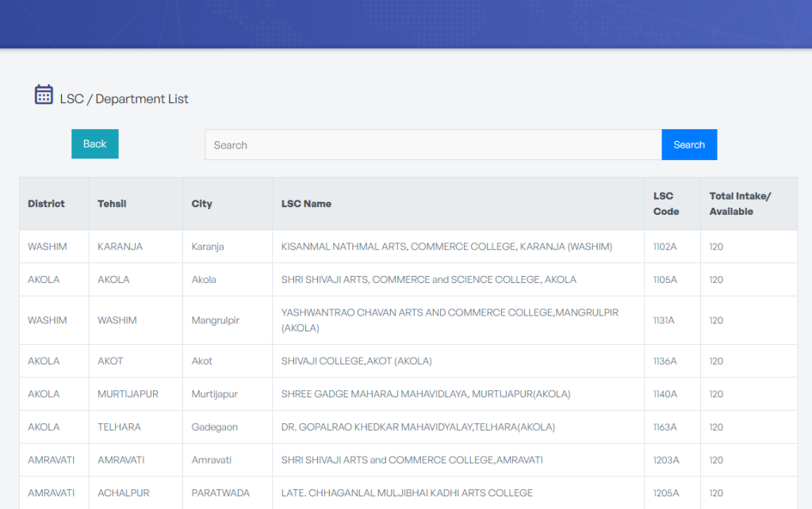
Task: Click the blue Search button
Action: (689, 145)
